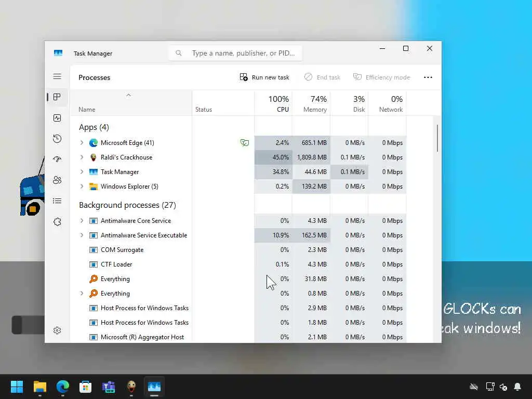Click the COM Surrogate process icon
Viewport: 532px width, 399px height.
pos(94,250)
